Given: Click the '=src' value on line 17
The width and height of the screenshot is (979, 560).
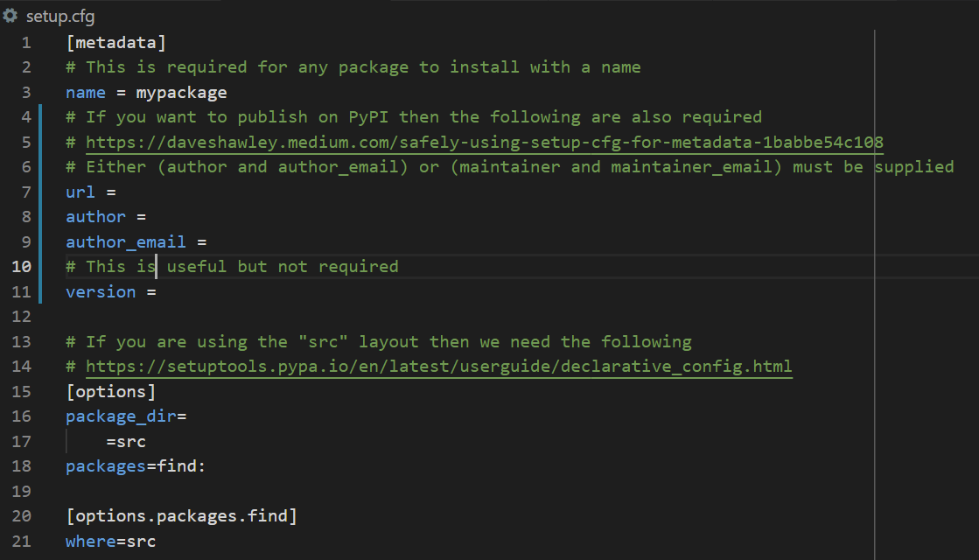Looking at the screenshot, I should 126,441.
